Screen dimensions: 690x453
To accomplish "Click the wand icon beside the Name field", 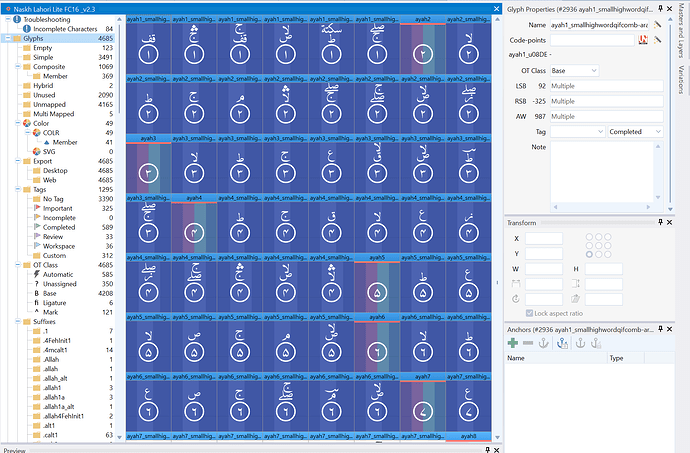I will point(657,25).
